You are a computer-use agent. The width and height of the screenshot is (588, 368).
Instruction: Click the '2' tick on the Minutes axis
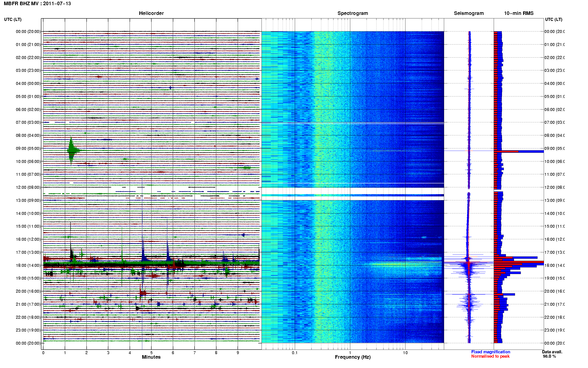[x=86, y=353]
